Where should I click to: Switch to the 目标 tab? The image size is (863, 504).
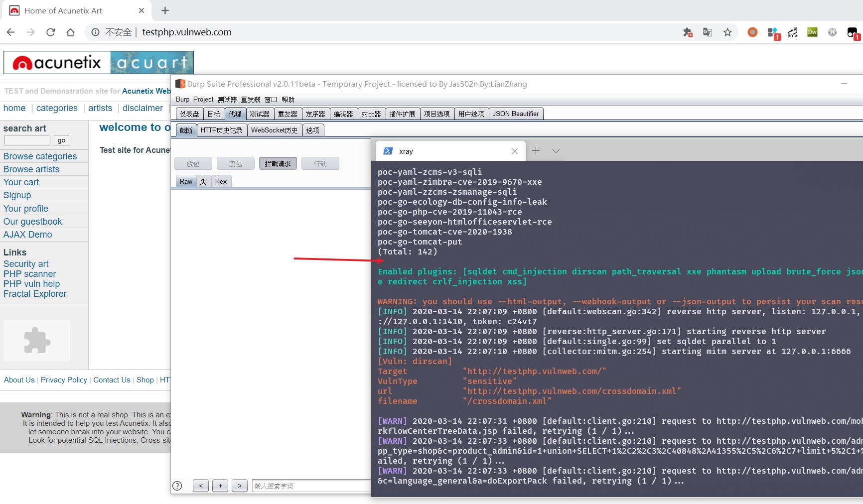coord(214,114)
